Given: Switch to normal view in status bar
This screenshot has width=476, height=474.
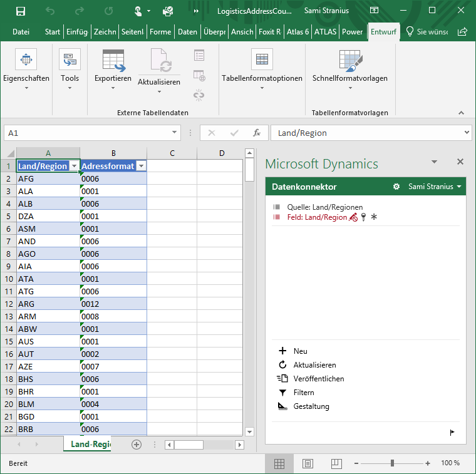Looking at the screenshot, I should click(279, 463).
